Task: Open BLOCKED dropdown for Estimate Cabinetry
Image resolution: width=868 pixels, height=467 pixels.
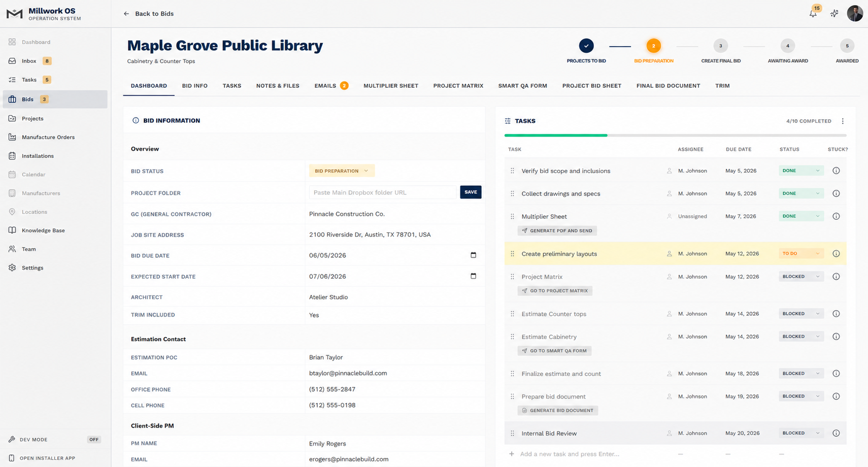Action: [801, 337]
